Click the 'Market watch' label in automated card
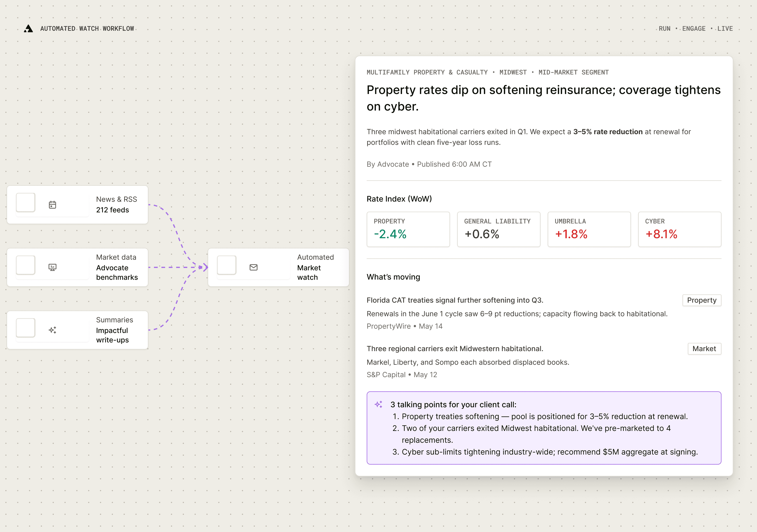Viewport: 757px width, 532px height. (309, 273)
